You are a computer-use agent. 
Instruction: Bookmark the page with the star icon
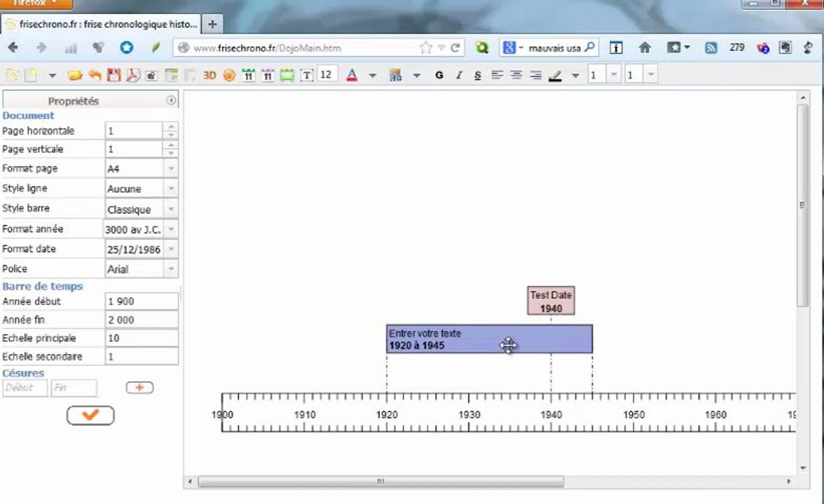pos(426,48)
